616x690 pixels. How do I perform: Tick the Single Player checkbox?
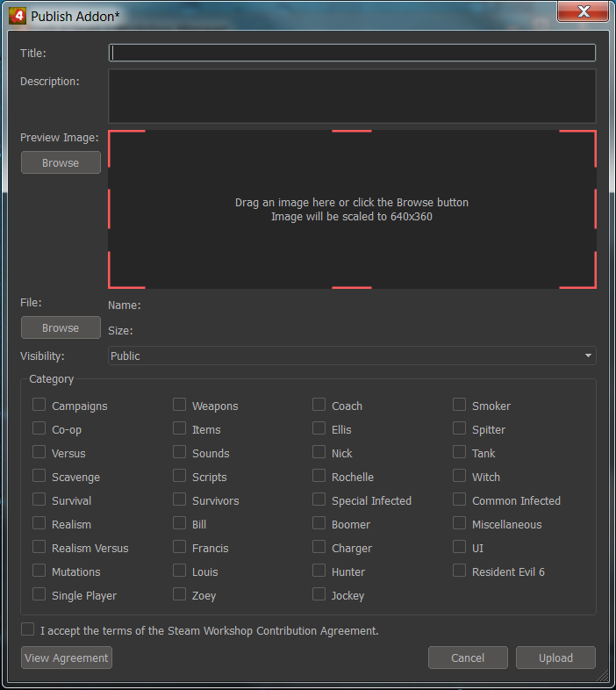pos(39,594)
